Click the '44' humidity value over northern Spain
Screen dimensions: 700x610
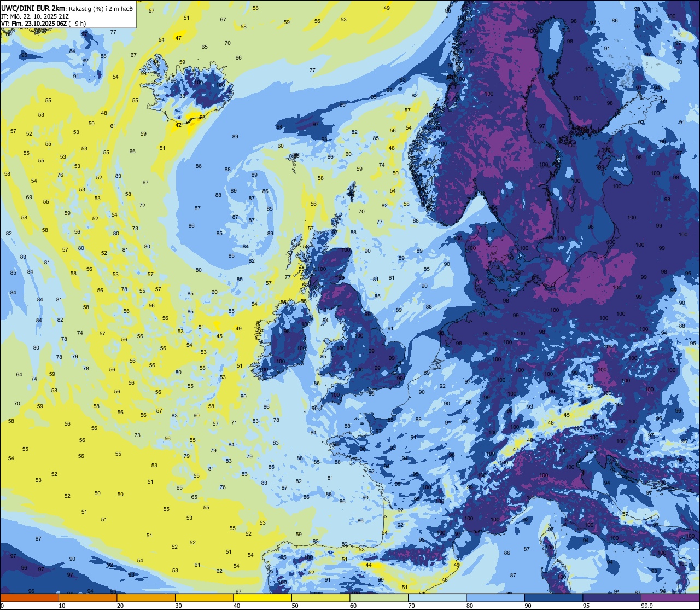click(369, 565)
